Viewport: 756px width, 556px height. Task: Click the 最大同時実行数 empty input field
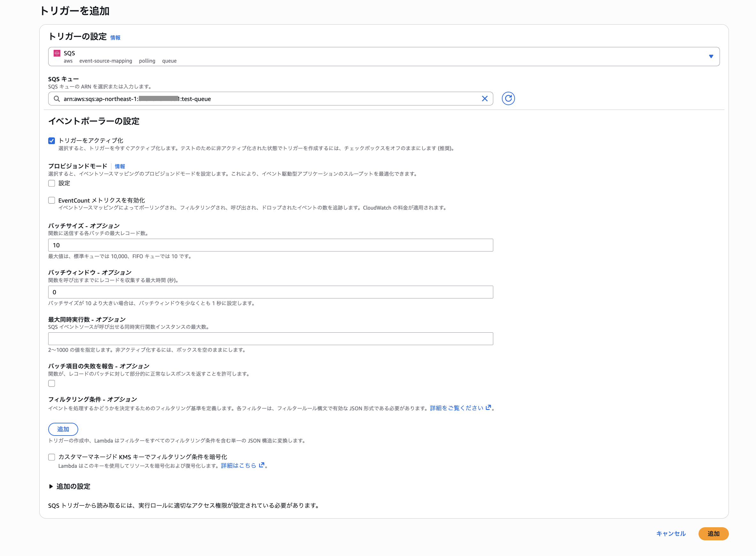tap(270, 338)
